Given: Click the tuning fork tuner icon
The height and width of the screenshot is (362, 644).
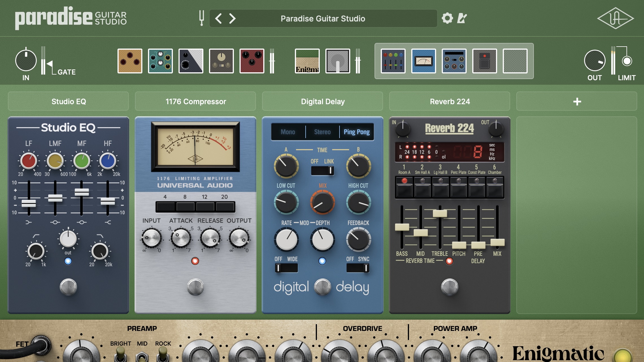Looking at the screenshot, I should [x=201, y=18].
